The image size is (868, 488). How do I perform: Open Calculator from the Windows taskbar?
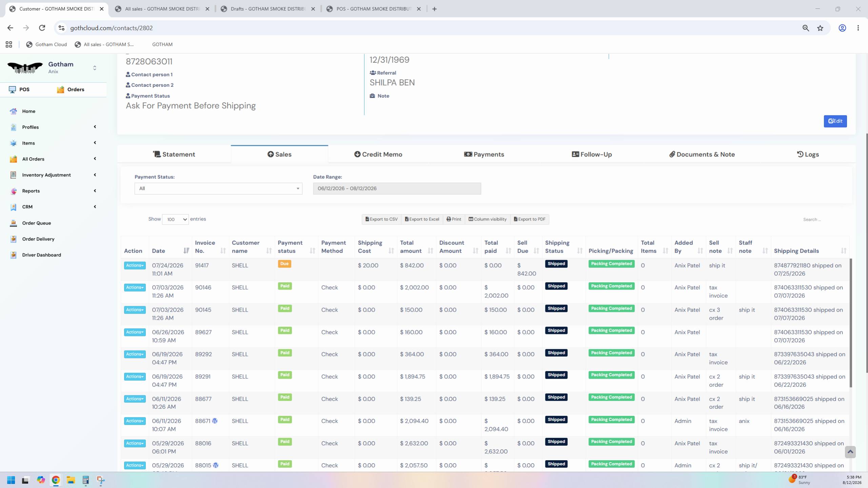(85, 480)
